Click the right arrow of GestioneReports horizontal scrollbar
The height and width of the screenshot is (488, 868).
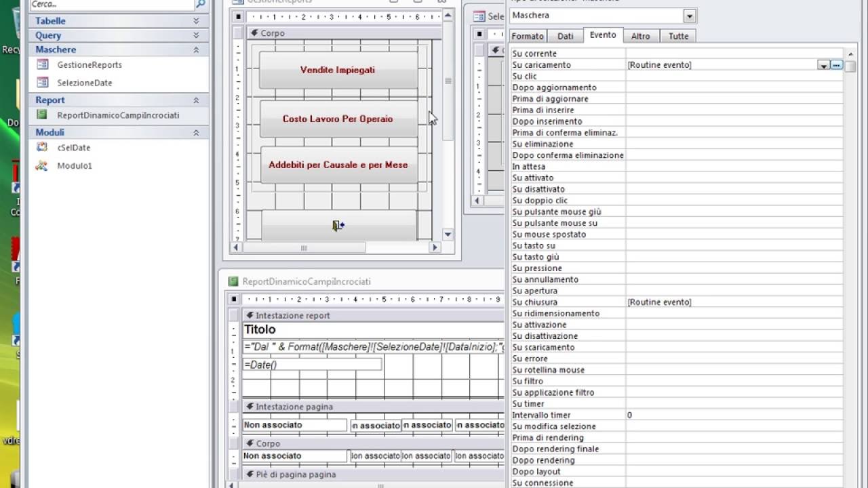(435, 248)
